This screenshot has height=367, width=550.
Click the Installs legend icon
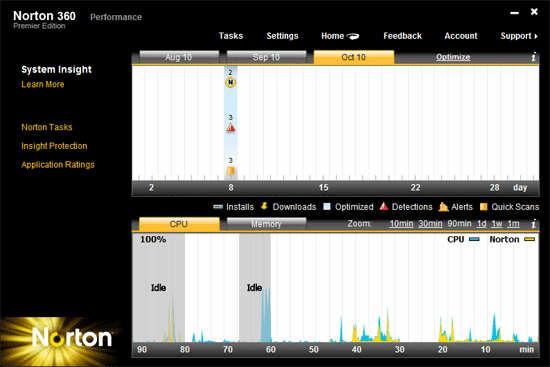click(x=218, y=207)
